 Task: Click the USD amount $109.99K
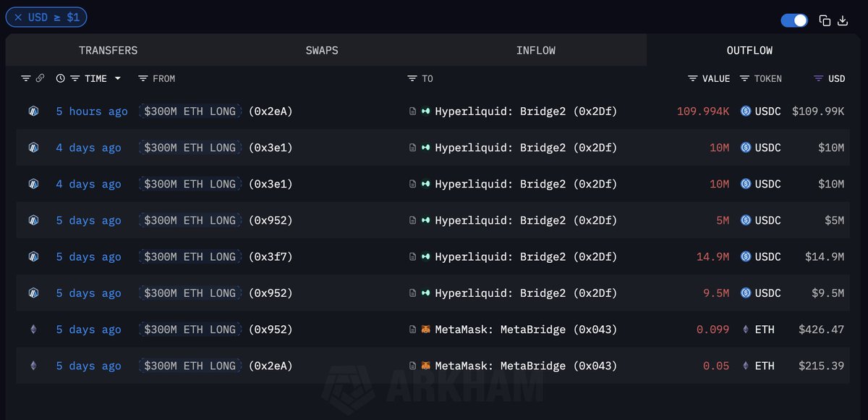tap(818, 112)
